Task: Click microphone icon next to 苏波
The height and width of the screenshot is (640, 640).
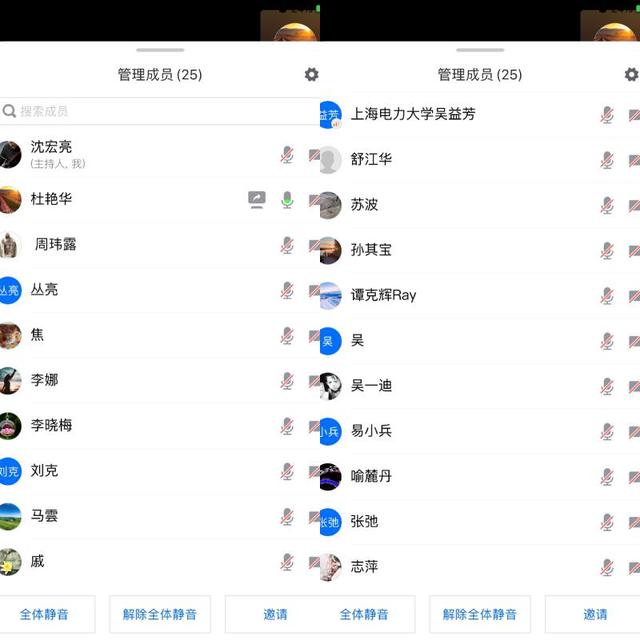Action: pos(607,206)
